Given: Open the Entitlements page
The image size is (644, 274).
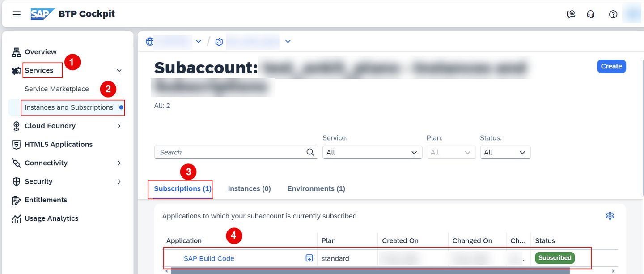Looking at the screenshot, I should tap(46, 200).
